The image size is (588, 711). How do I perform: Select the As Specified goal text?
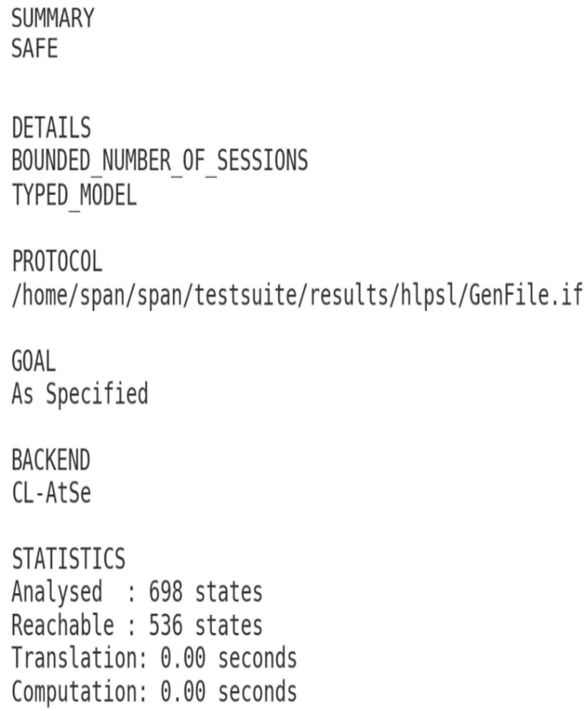click(x=80, y=394)
